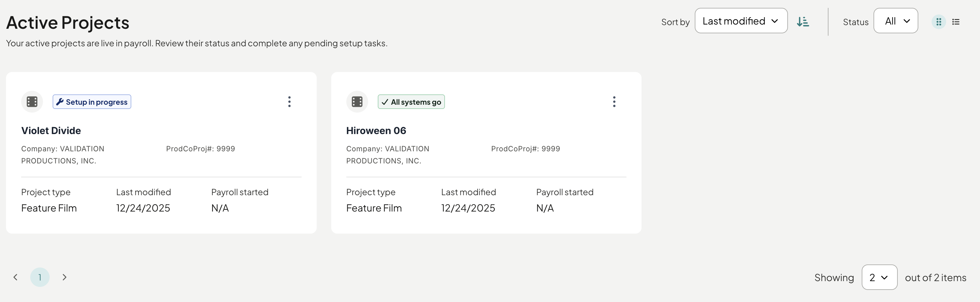Toggle the sort direction icon
This screenshot has width=980, height=302.
tap(803, 22)
